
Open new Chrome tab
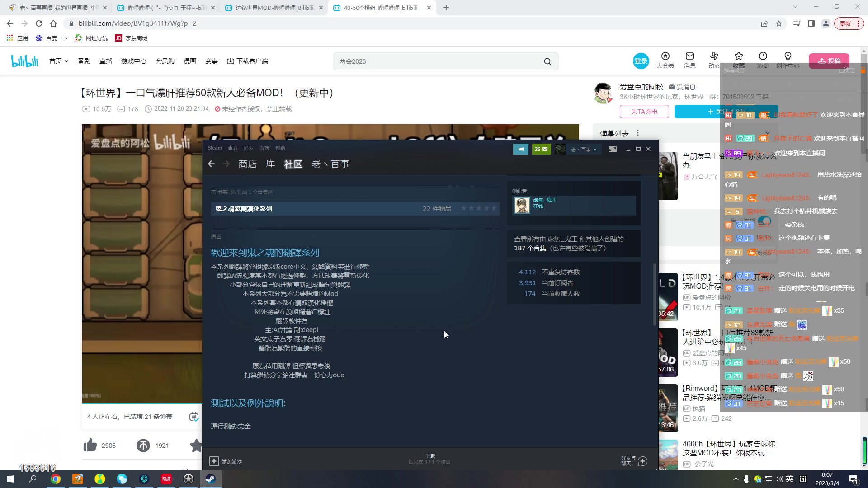[446, 8]
